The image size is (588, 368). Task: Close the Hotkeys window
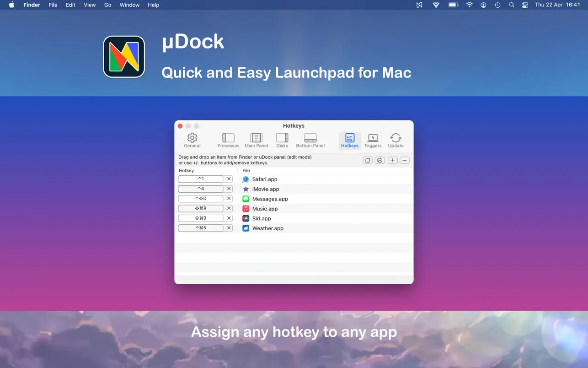pos(180,126)
